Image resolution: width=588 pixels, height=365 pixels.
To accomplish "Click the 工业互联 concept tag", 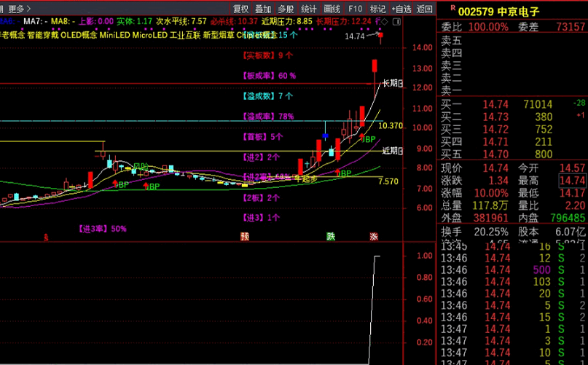I will pyautogui.click(x=185, y=35).
